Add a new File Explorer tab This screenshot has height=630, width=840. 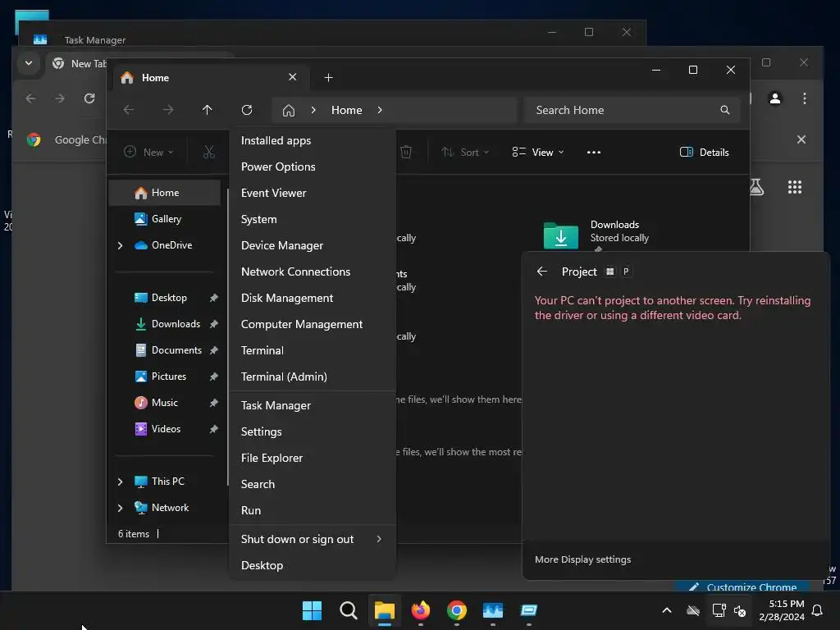[x=328, y=78]
